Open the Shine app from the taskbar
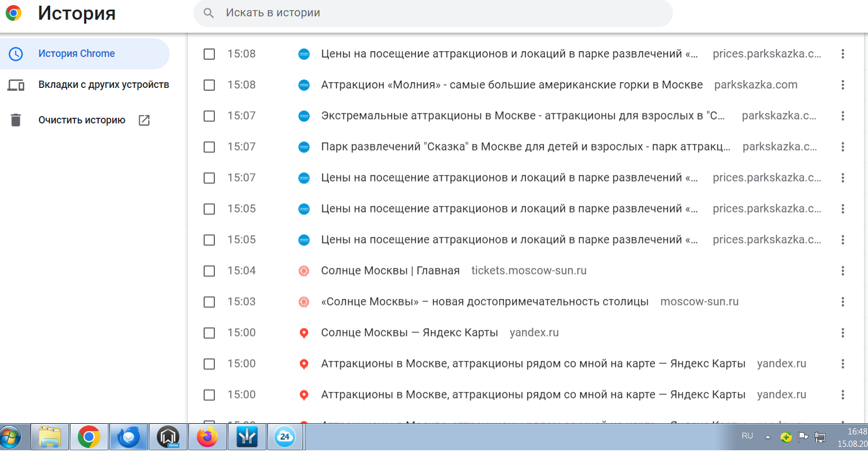Viewport: 868px width, 457px height. tap(168, 437)
